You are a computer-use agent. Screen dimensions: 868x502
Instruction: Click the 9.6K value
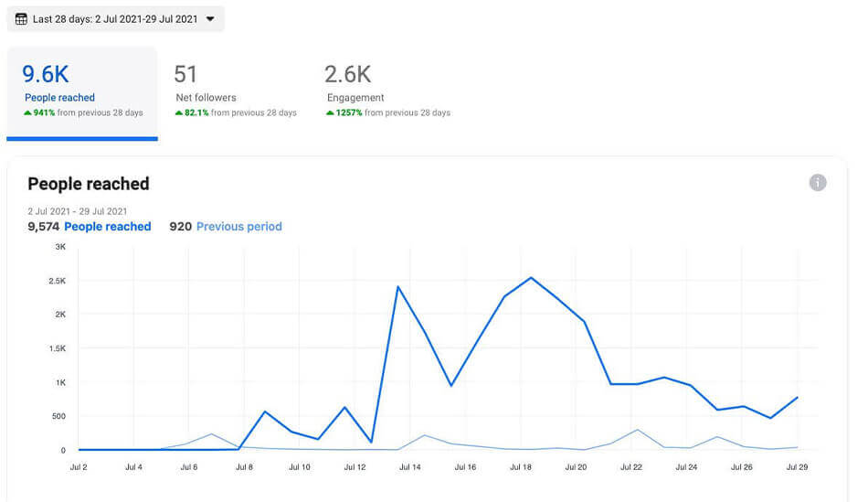tap(46, 74)
